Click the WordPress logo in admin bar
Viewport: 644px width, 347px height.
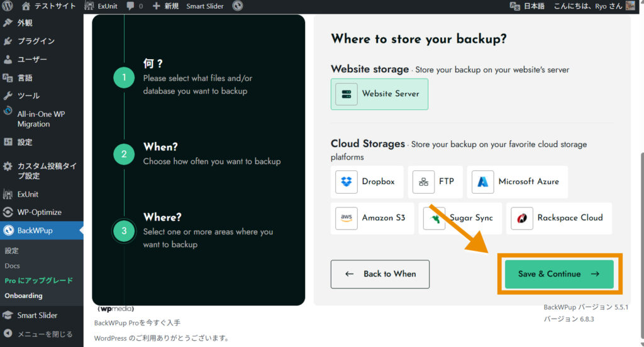pyautogui.click(x=8, y=6)
